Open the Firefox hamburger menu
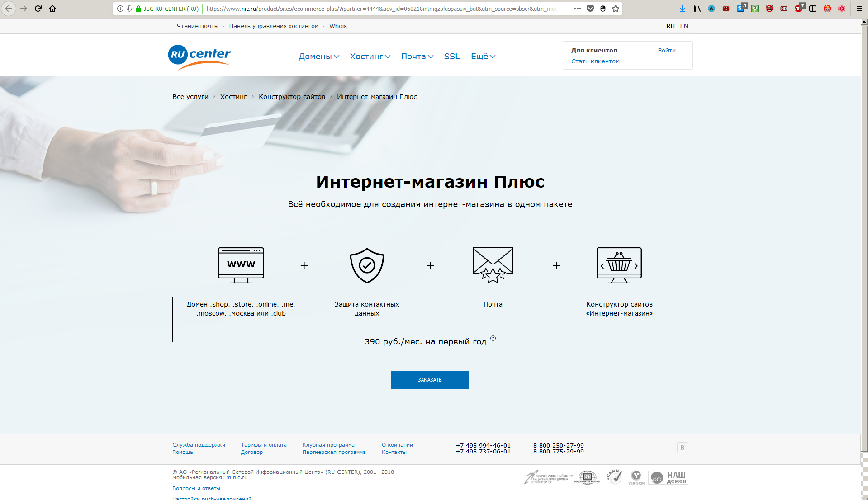Screen dimensions: 868x500 pos(859,9)
